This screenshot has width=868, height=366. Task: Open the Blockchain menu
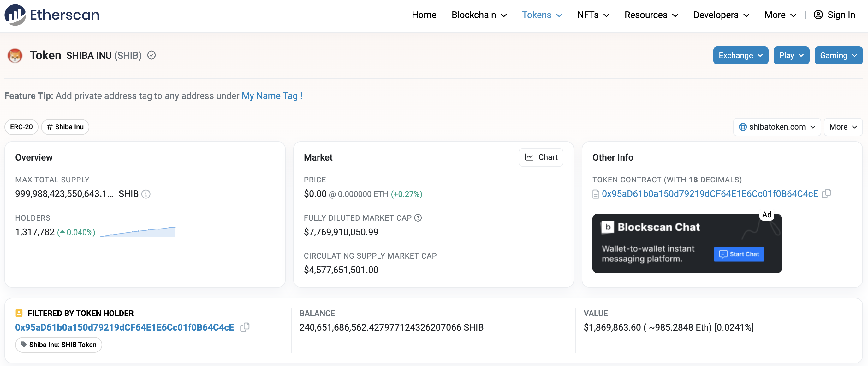click(x=479, y=15)
